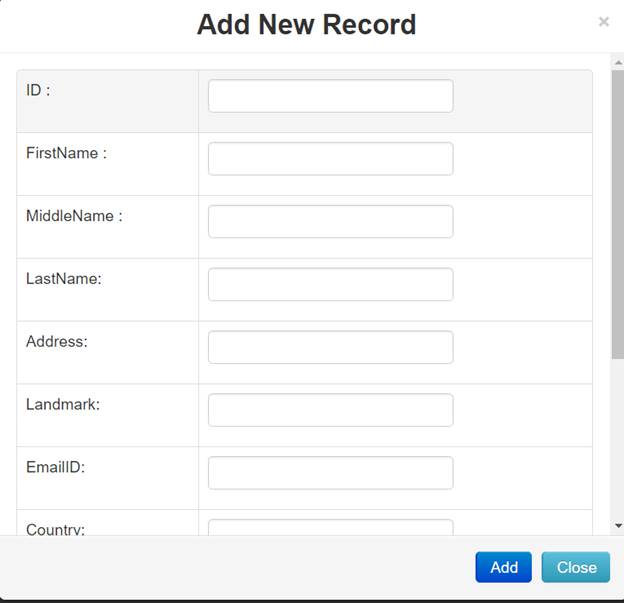The image size is (624, 603).
Task: Click the scroll down arrow of the form
Action: [618, 525]
